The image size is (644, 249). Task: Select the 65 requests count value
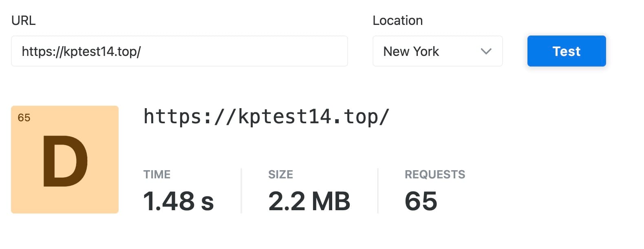(x=421, y=201)
